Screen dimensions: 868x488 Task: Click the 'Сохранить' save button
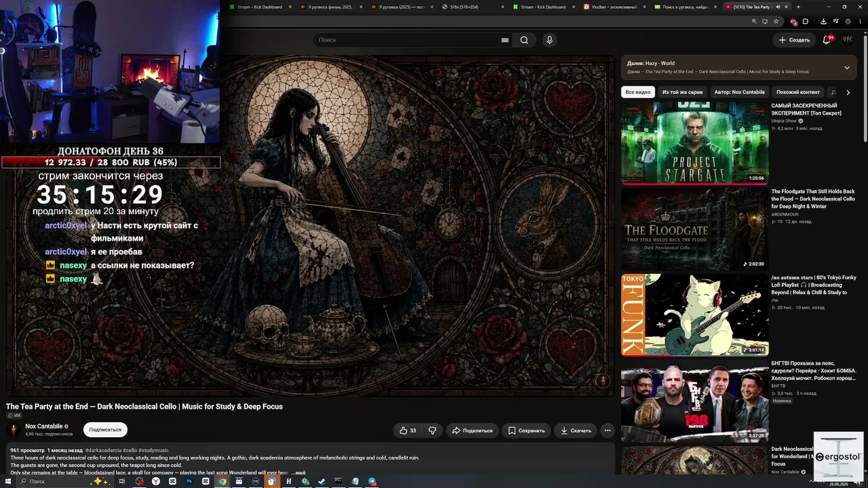(x=526, y=430)
